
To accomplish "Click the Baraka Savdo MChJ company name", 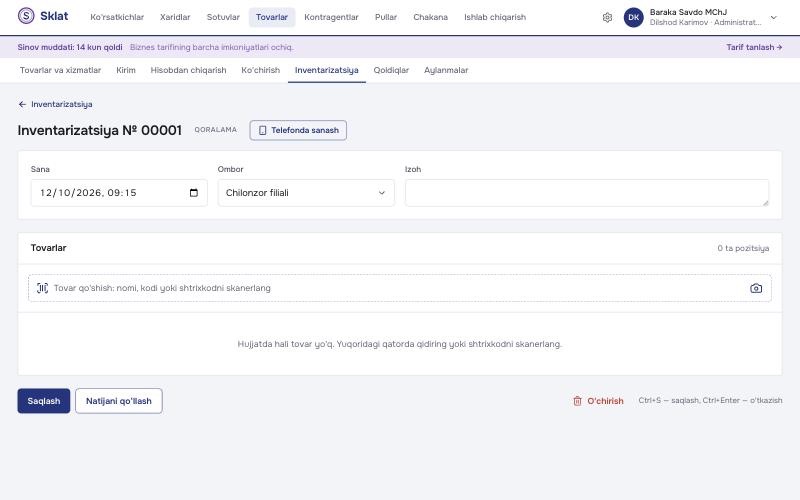I will (x=688, y=12).
